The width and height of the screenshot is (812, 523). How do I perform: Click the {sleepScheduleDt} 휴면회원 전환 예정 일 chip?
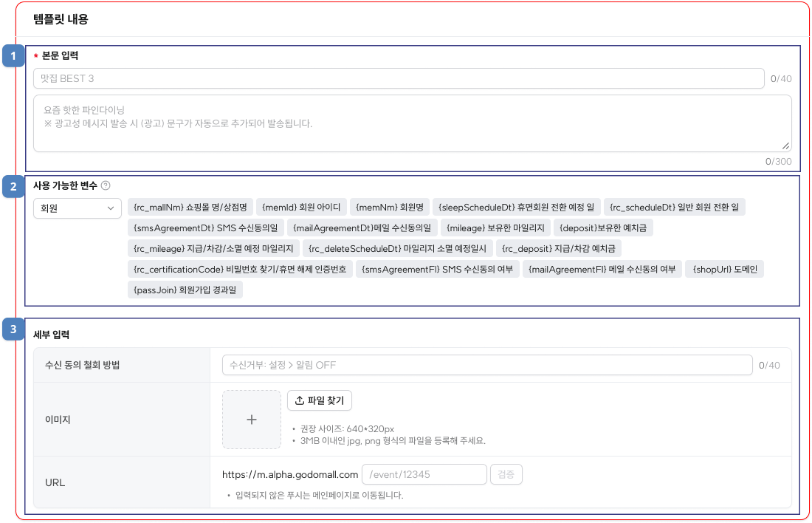coord(515,207)
